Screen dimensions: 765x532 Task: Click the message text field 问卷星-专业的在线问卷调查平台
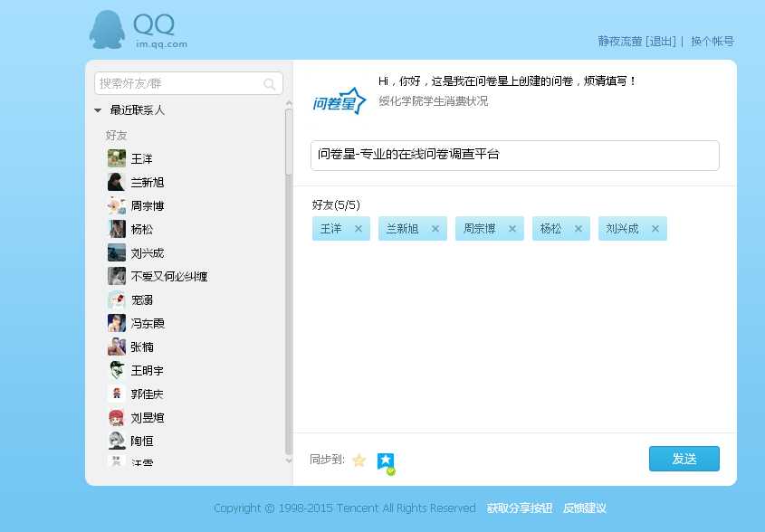pos(515,156)
